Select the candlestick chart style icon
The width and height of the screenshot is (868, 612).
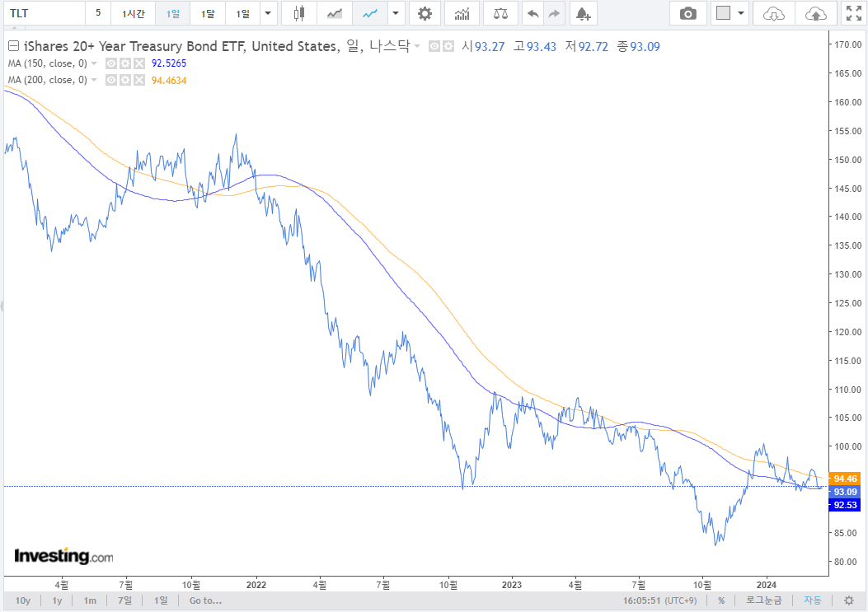click(x=299, y=13)
